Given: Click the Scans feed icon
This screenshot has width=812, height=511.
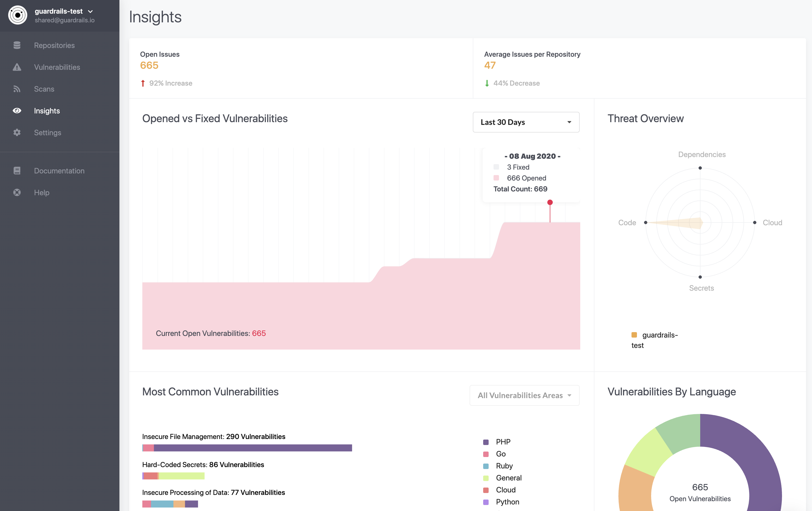Looking at the screenshot, I should (17, 89).
